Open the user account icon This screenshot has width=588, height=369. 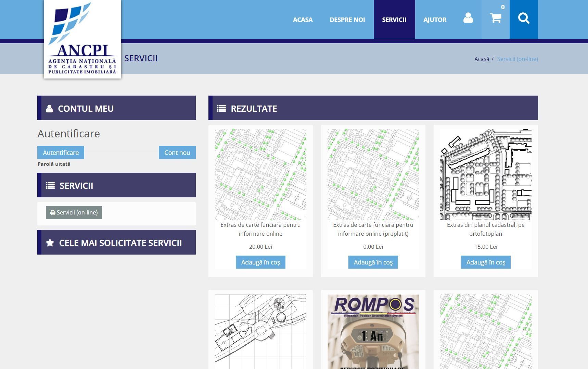tap(468, 18)
